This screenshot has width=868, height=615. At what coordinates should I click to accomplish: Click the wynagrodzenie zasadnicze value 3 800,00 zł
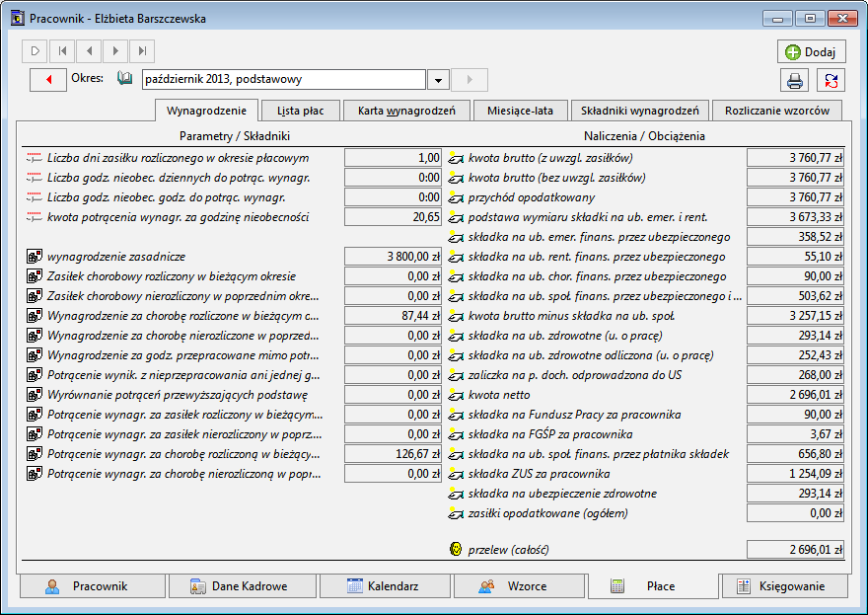pyautogui.click(x=393, y=257)
